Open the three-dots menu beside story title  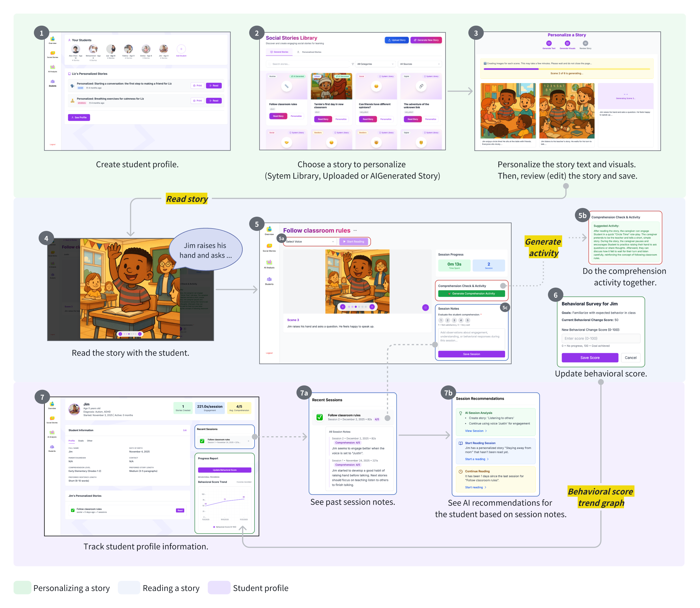pyautogui.click(x=355, y=230)
